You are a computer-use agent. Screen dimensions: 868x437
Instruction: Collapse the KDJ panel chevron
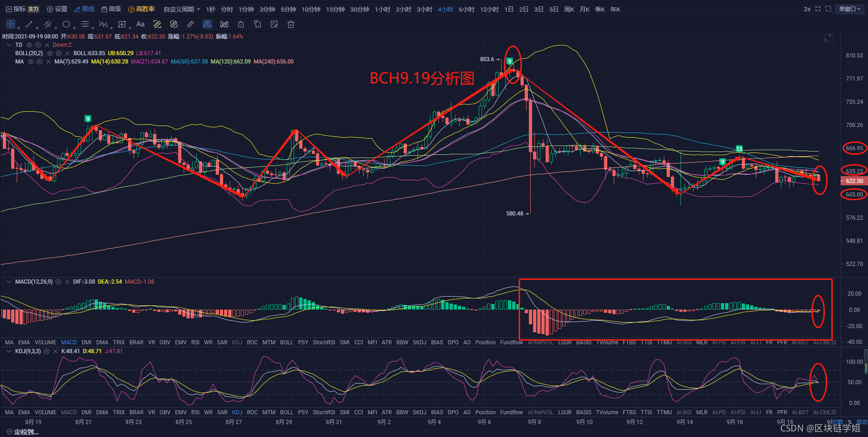click(9, 351)
